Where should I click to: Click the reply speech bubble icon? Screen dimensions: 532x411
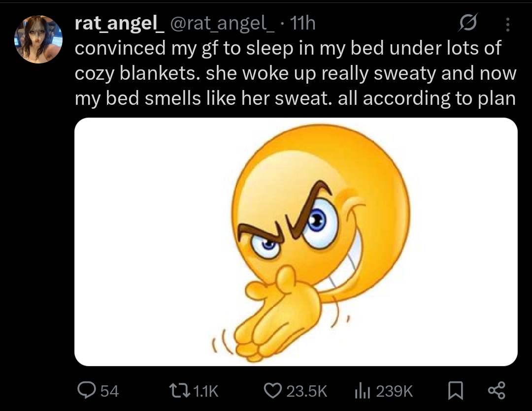[87, 391]
